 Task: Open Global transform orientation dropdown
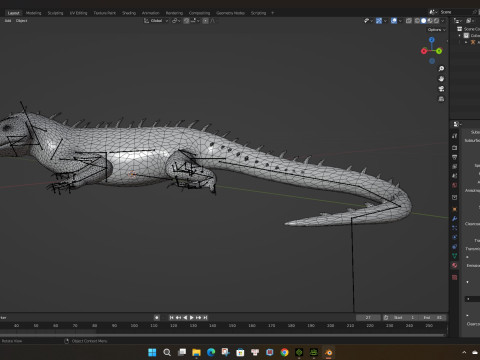[156, 21]
